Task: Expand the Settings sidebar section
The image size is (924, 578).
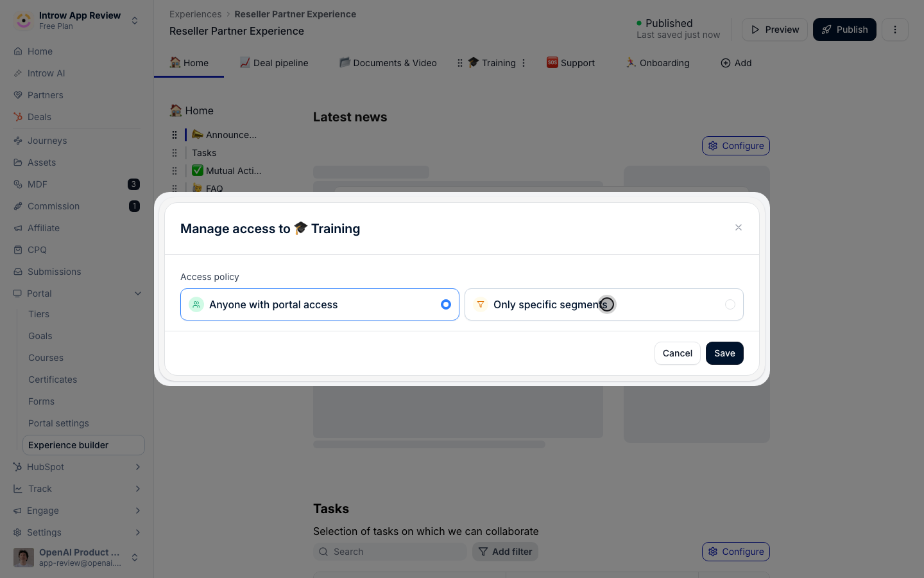Action: [x=138, y=532]
